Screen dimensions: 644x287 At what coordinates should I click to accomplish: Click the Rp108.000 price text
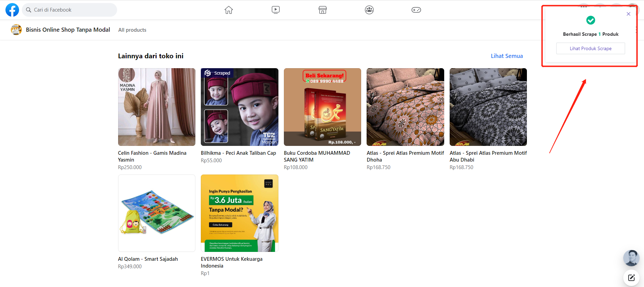coord(295,167)
